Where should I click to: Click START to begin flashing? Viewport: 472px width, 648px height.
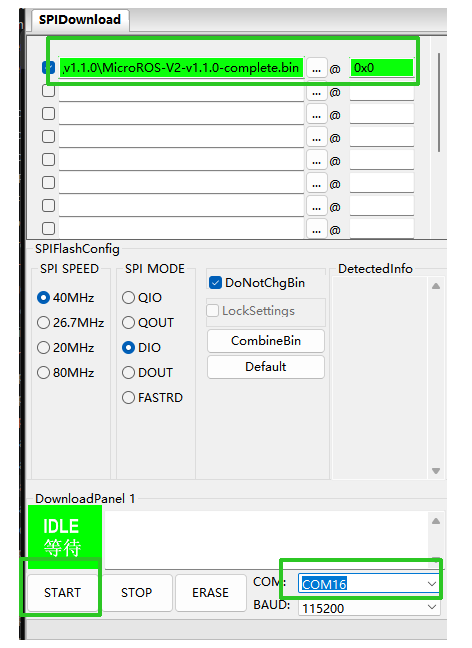(62, 593)
